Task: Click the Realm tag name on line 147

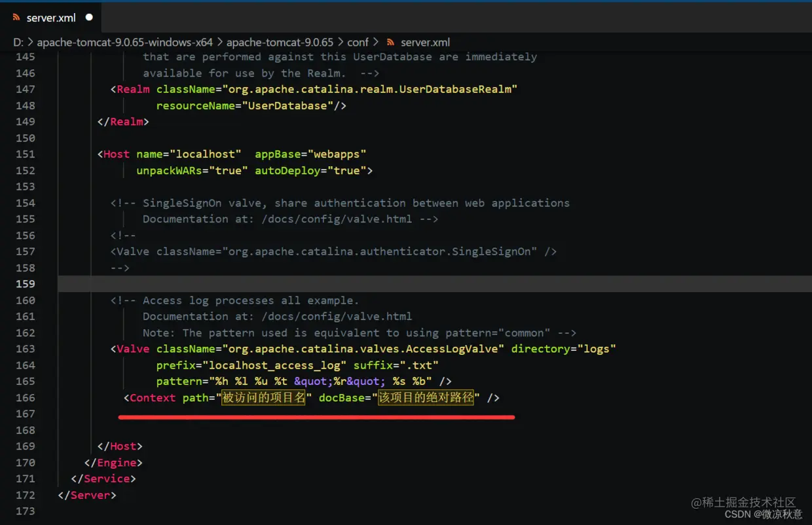Action: 133,89
